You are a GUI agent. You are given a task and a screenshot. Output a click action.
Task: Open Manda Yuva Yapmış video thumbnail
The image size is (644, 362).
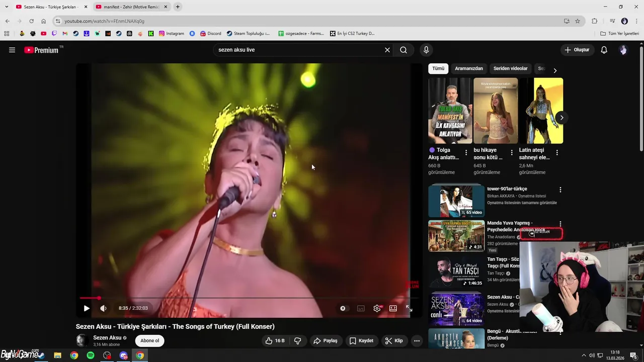click(456, 236)
